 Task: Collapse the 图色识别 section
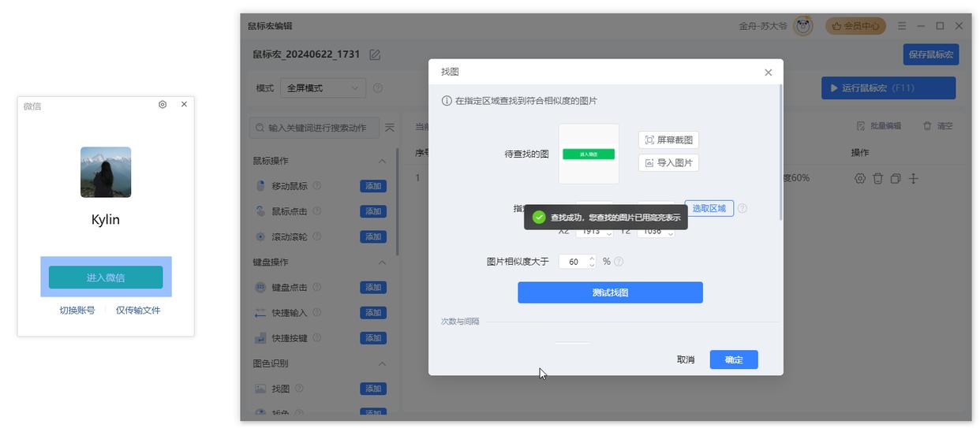[382, 363]
